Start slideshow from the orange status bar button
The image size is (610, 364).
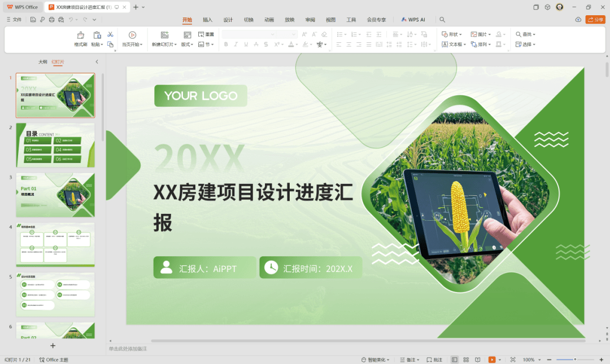(492, 359)
